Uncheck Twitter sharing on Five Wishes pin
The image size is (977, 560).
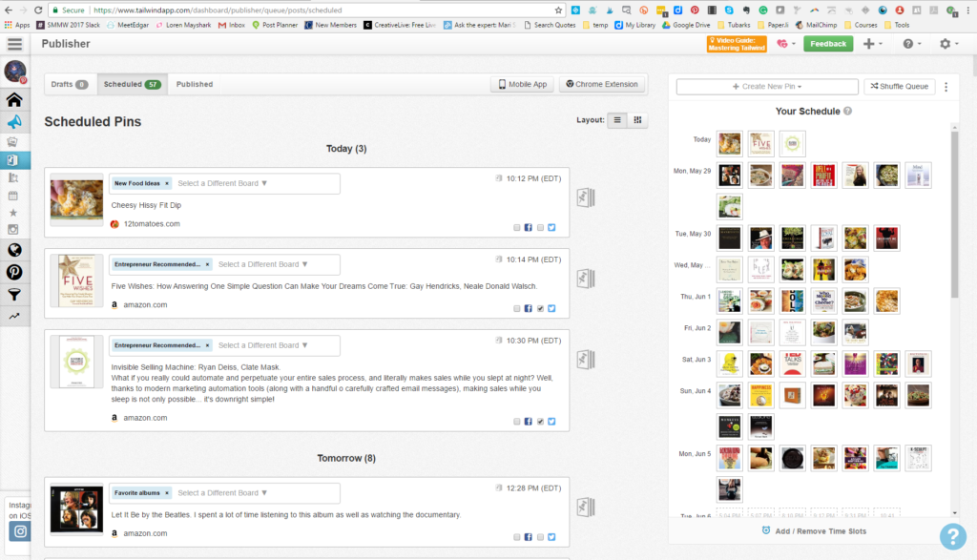pos(541,309)
